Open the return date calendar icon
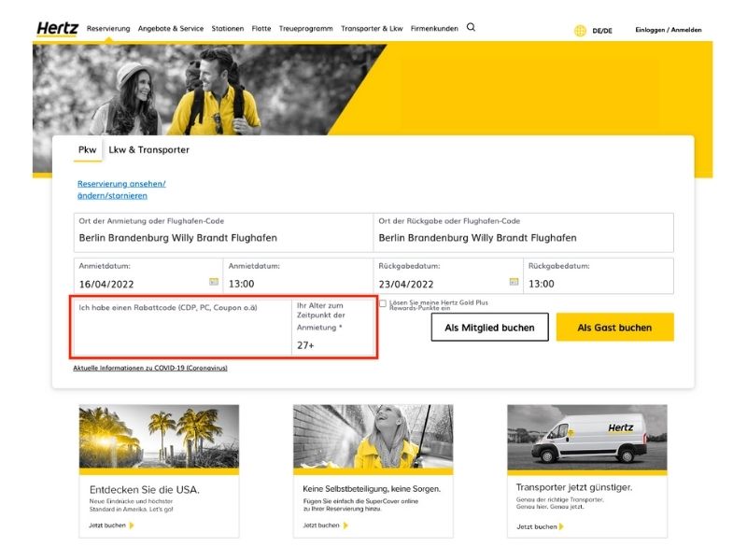This screenshot has height=560, width=747. click(x=514, y=282)
